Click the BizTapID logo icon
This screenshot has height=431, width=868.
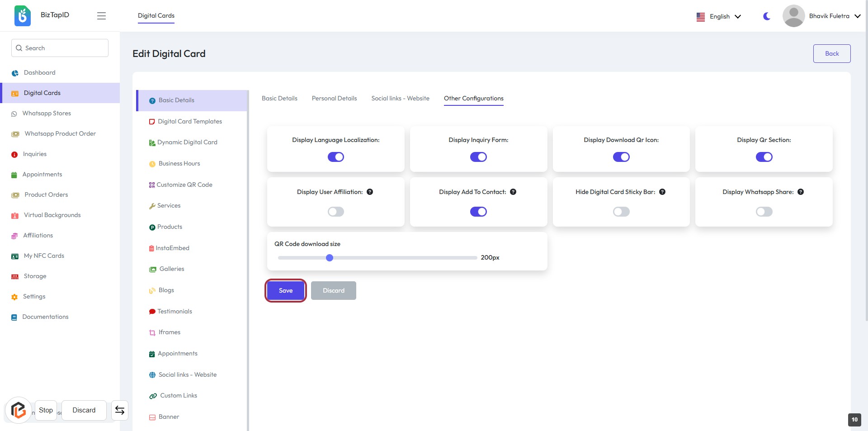tap(23, 16)
